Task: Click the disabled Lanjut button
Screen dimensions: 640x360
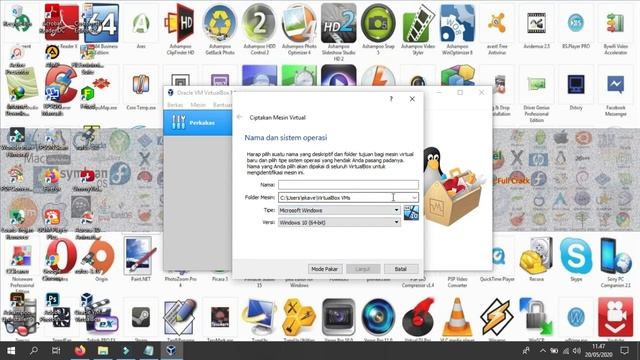Action: (x=363, y=269)
